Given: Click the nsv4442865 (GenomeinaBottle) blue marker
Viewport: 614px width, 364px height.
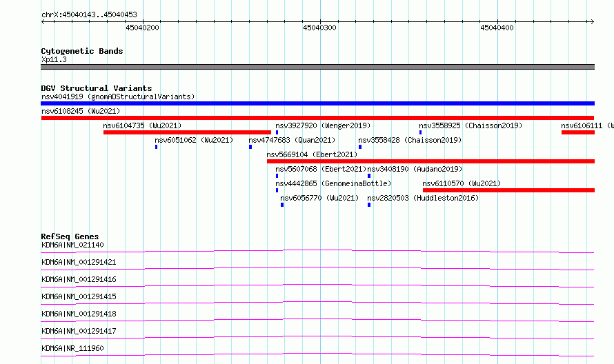Looking at the screenshot, I should point(277,190).
